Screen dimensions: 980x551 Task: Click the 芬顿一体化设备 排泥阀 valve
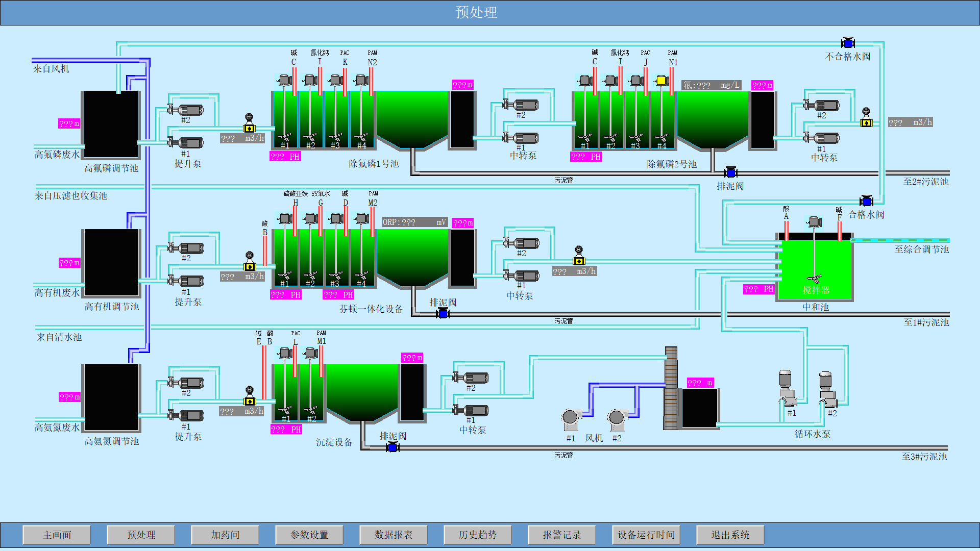click(x=443, y=314)
